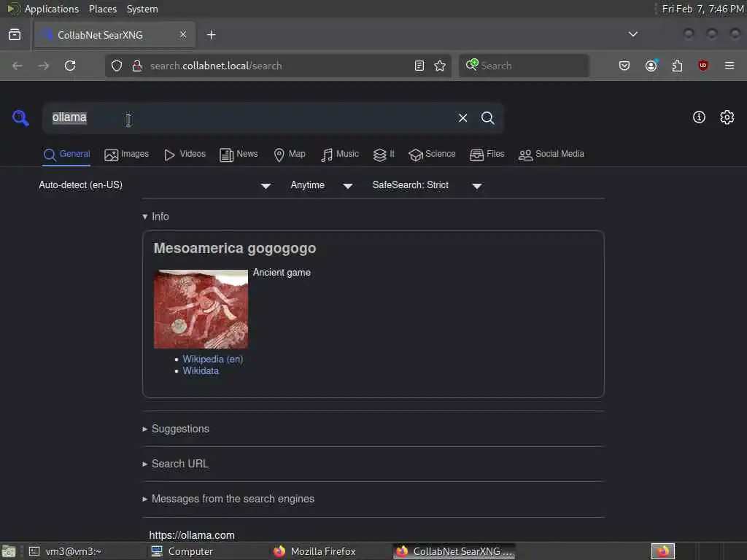
Task: Expand the Search URL section
Action: tap(175, 464)
